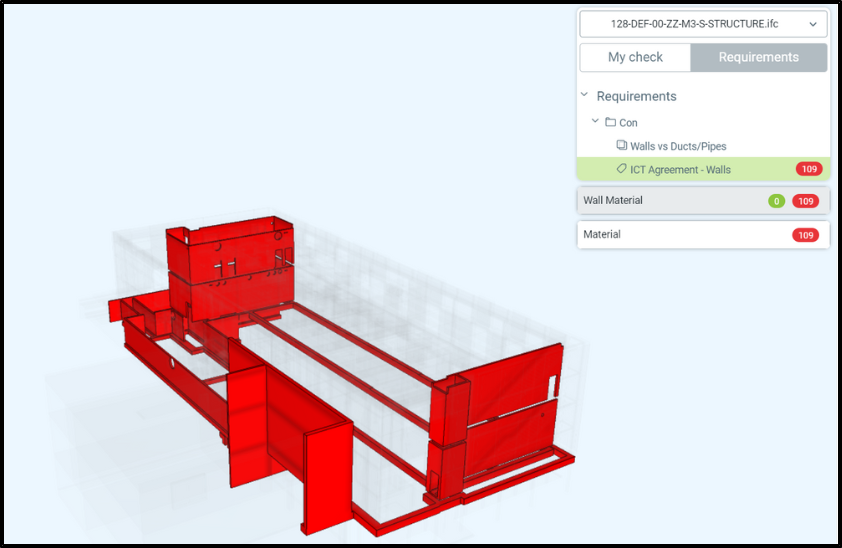
Task: Click the Con folder label
Action: click(x=628, y=122)
